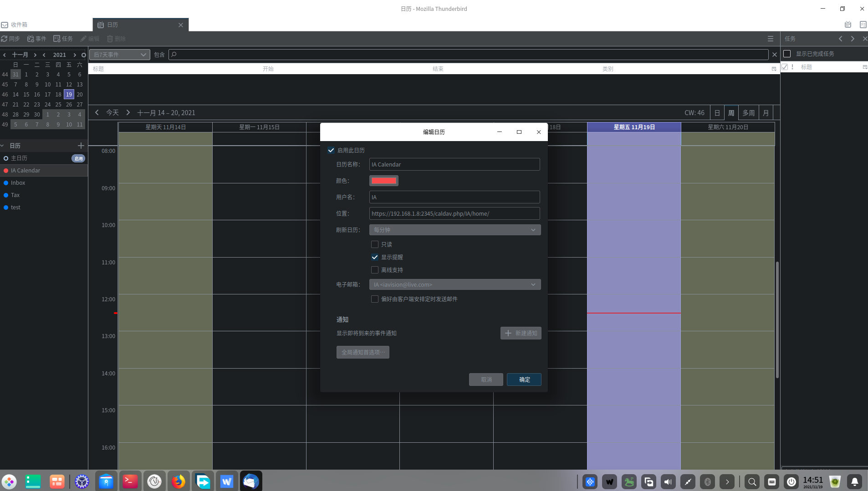Open Firefox from the taskbar
Viewport: 868px width, 491px height.
(x=179, y=481)
